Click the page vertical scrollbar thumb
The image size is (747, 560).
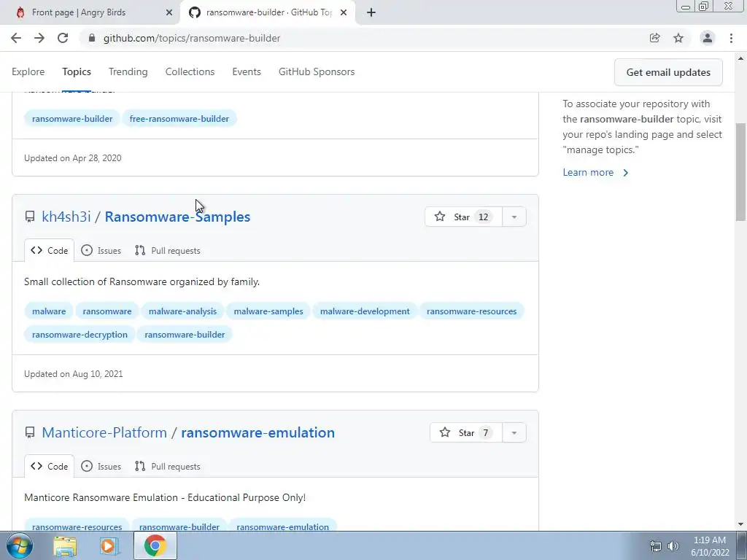(740, 171)
